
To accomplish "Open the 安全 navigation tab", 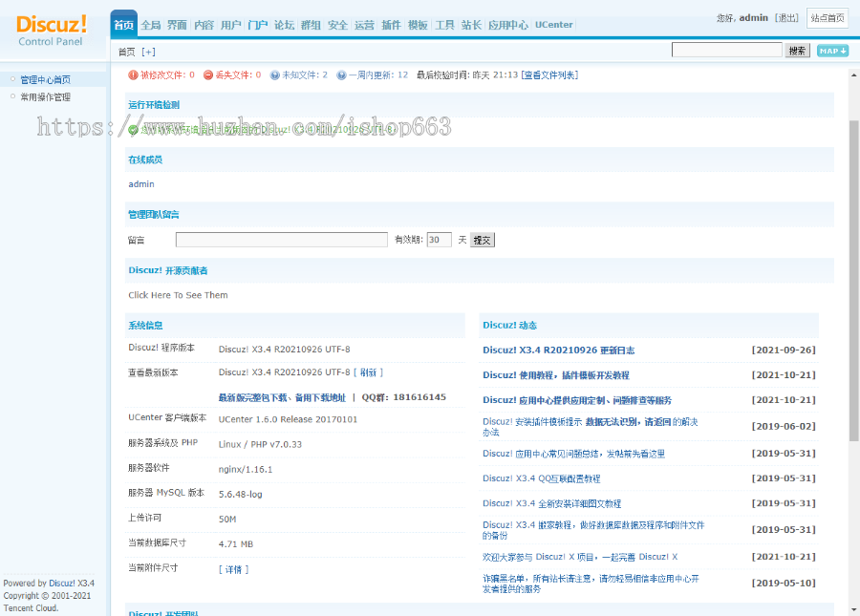I will tap(338, 25).
